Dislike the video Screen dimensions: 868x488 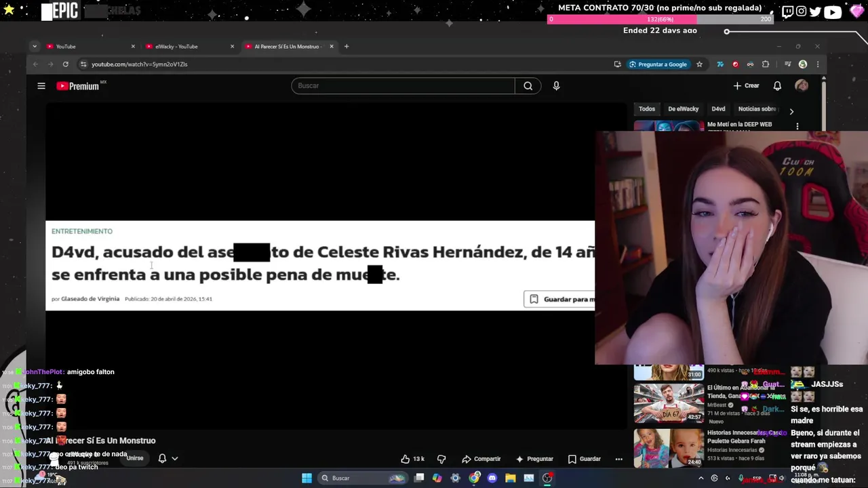[x=441, y=459]
